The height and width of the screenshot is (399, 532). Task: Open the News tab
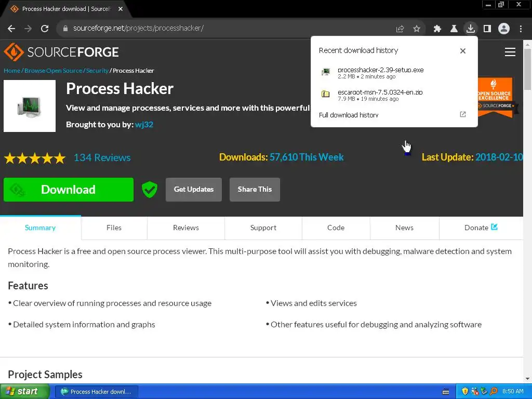click(x=404, y=228)
